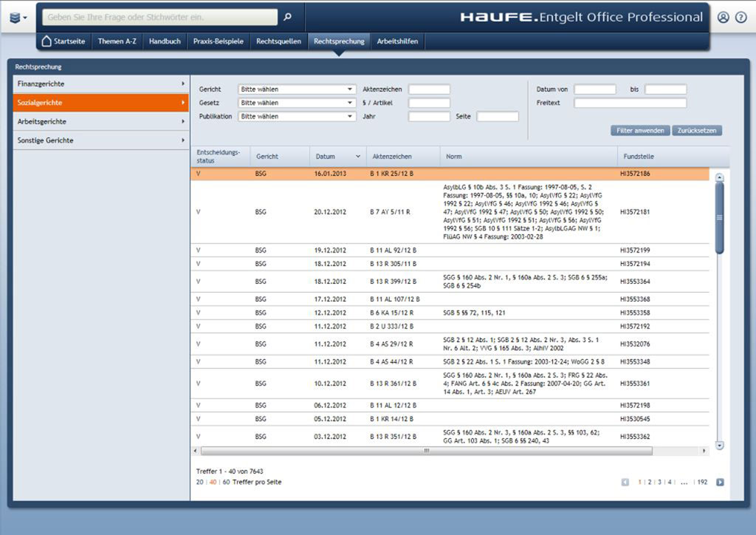Go to results page 4
The height and width of the screenshot is (535, 756).
[x=670, y=482]
